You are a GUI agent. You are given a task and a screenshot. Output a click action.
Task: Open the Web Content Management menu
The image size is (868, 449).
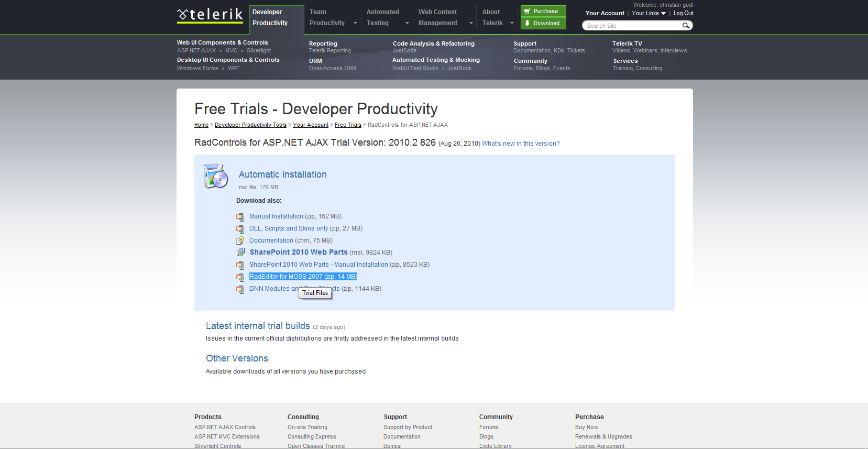coord(445,17)
